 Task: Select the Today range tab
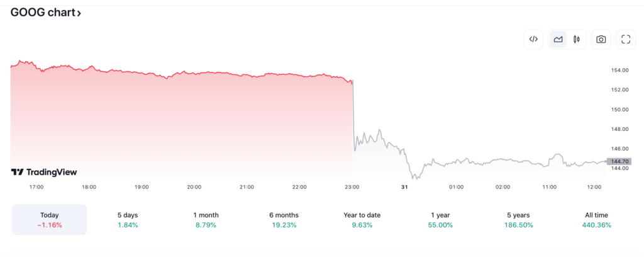point(49,220)
